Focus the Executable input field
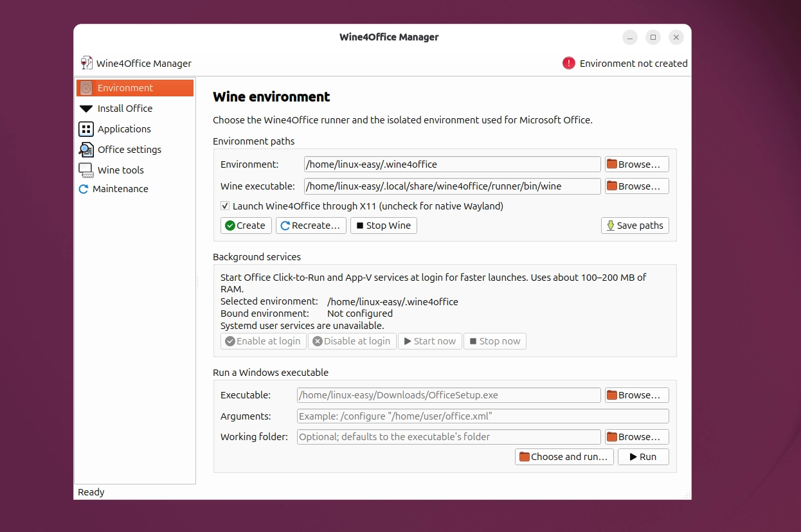Viewport: 801px width, 532px height. pyautogui.click(x=449, y=395)
